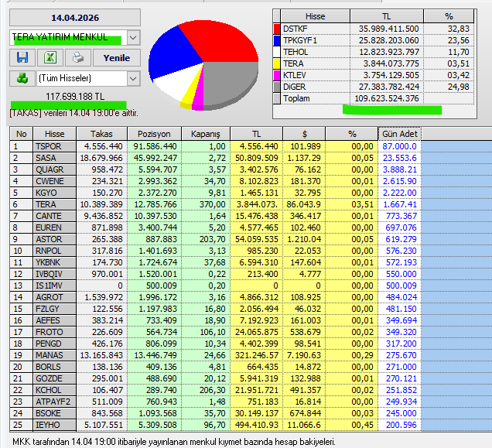Select the BORLS stock cell
The width and height of the screenshot is (492, 448).
point(55,368)
